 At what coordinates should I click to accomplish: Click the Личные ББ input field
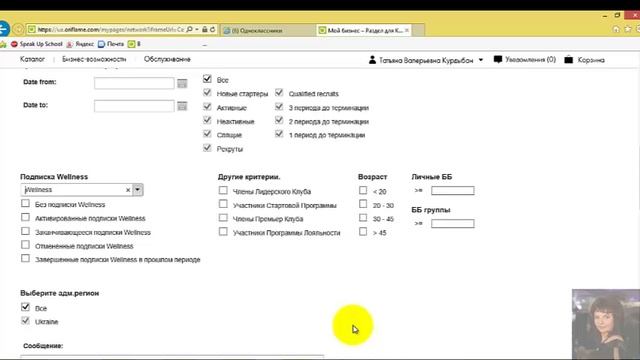pyautogui.click(x=453, y=191)
